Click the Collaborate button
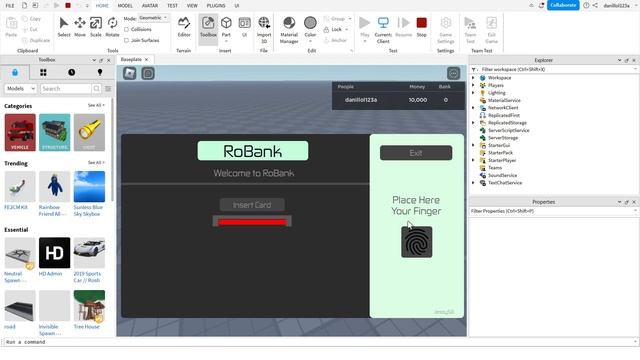This screenshot has width=640, height=360. coord(563,5)
